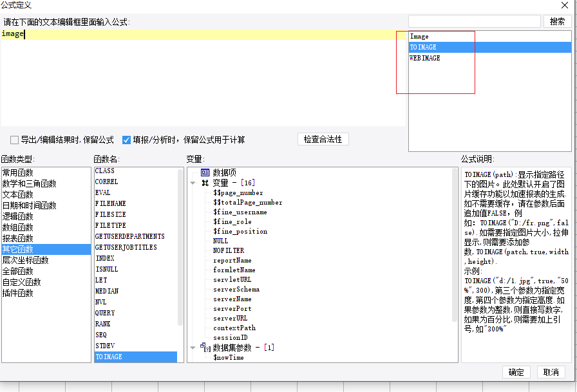
Task: Select TOIMAGE in search results
Action: click(490, 47)
